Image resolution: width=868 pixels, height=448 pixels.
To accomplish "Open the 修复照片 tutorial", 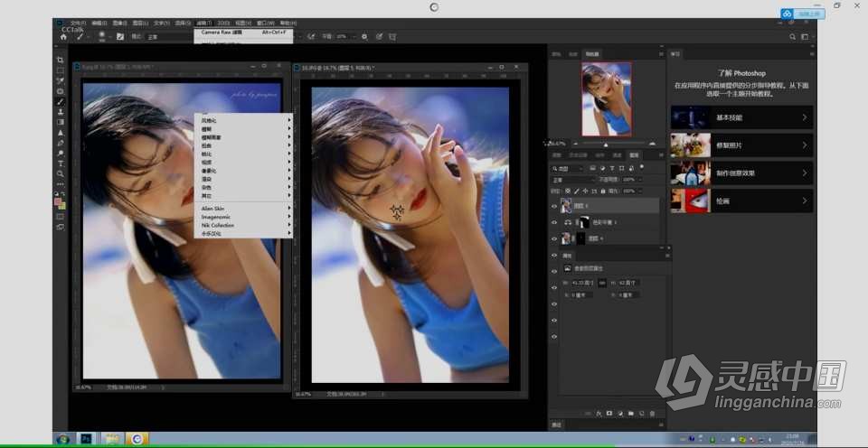I will pyautogui.click(x=741, y=145).
